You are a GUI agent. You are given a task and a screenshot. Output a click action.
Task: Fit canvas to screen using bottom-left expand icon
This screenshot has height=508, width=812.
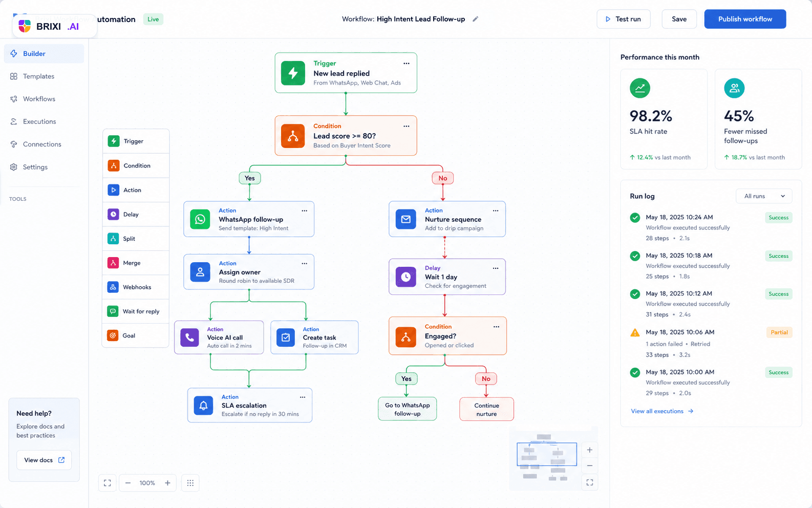[108, 483]
